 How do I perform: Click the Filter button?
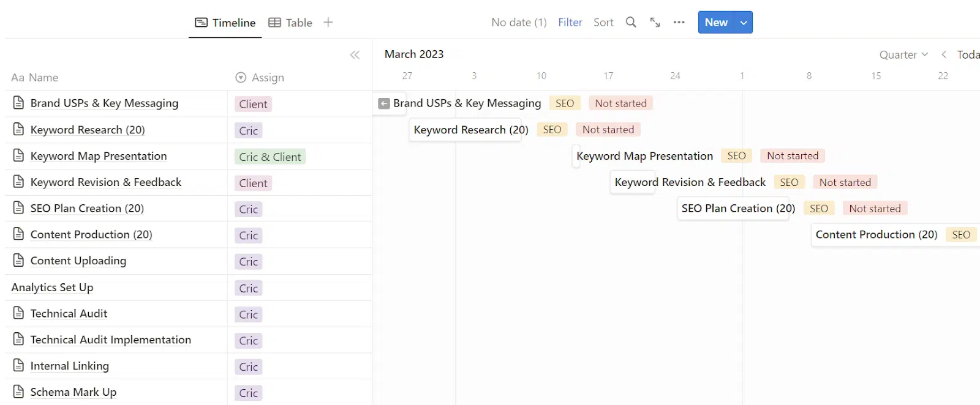(x=570, y=23)
